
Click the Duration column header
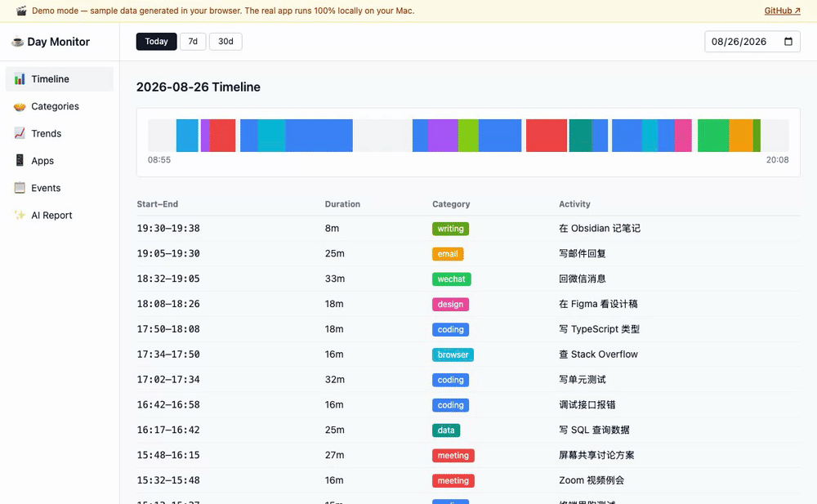click(342, 204)
